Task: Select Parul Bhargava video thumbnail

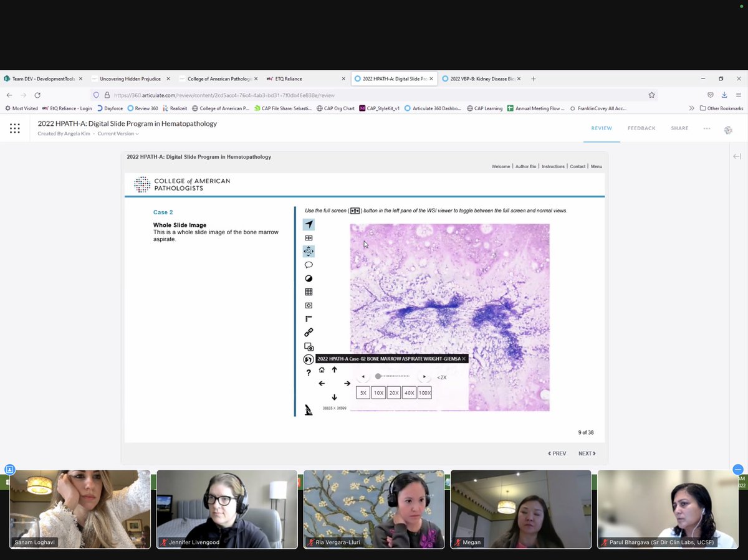Action: pos(668,510)
